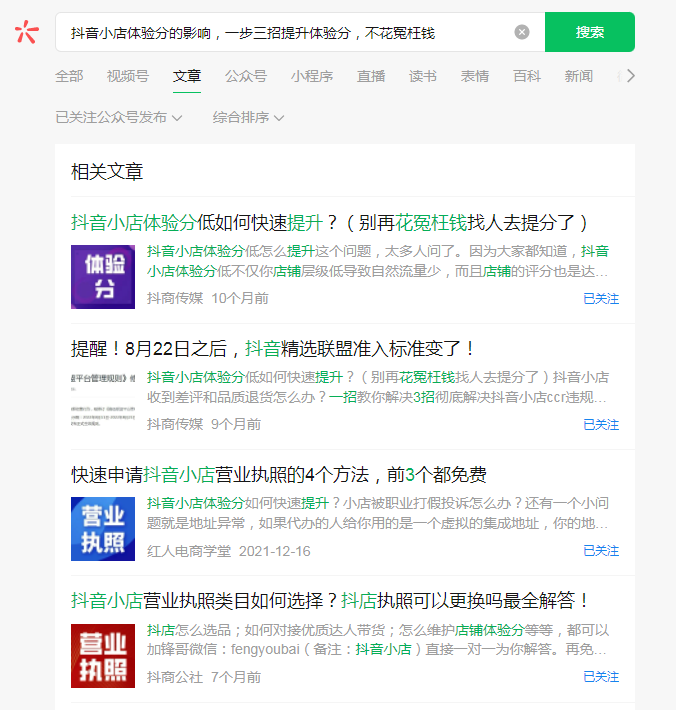Image resolution: width=676 pixels, height=710 pixels.
Task: Click the summary text of the 体验分 article
Action: pyautogui.click(x=378, y=261)
